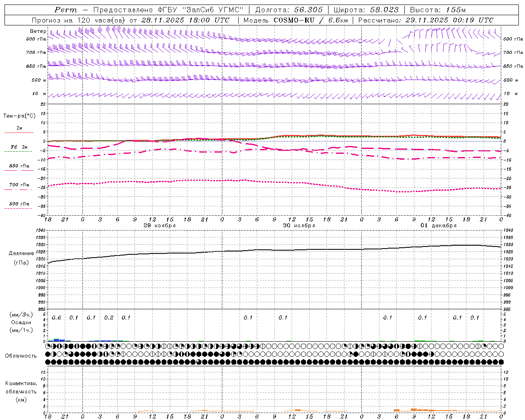The image size is (525, 420).
Task: Click "1020" on the right pressure axis
Action: [508, 259]
